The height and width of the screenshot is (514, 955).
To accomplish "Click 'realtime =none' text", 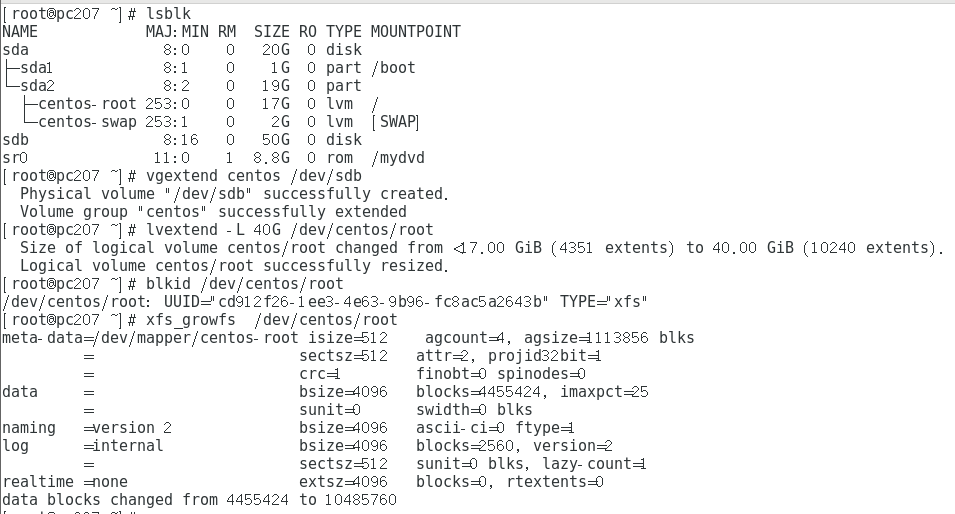I will point(65,482).
